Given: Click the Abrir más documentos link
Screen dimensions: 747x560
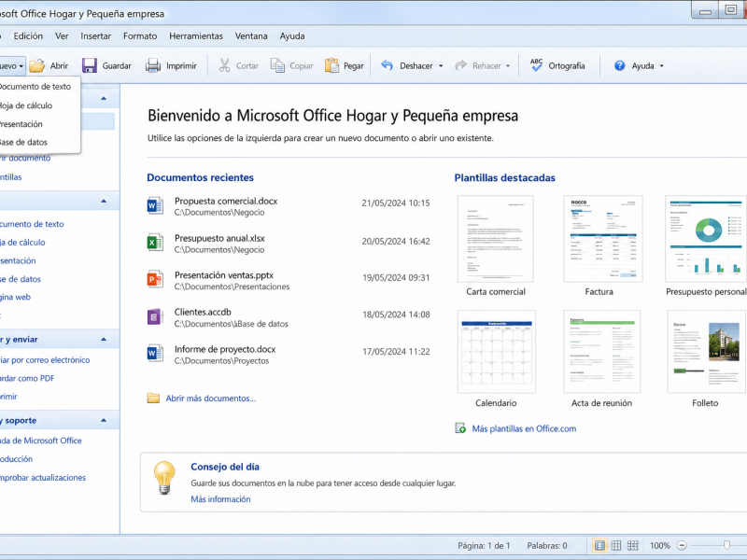Looking at the screenshot, I should (x=211, y=399).
